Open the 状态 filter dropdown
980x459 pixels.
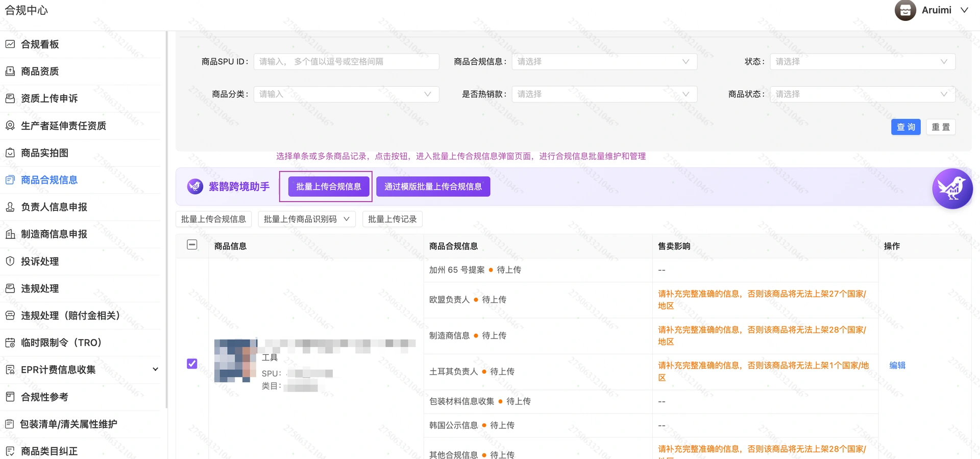[x=863, y=62]
